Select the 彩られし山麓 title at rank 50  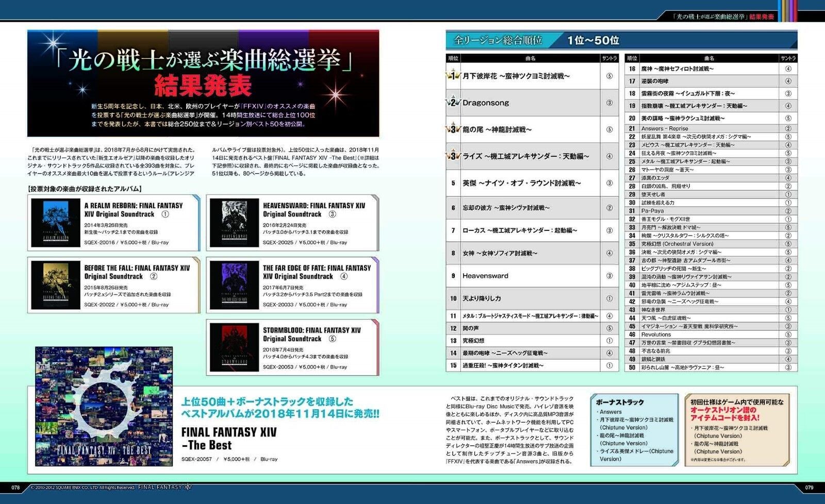(682, 367)
